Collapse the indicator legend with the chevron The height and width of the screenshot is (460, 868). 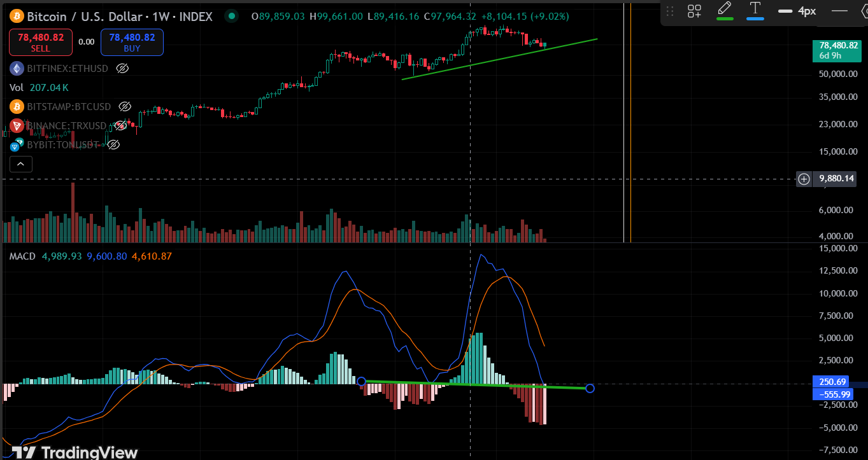[x=20, y=164]
